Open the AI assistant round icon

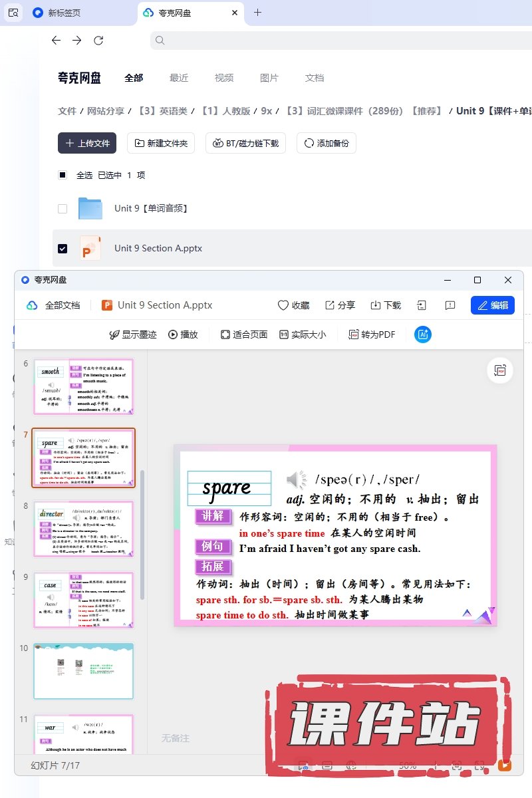tap(423, 334)
